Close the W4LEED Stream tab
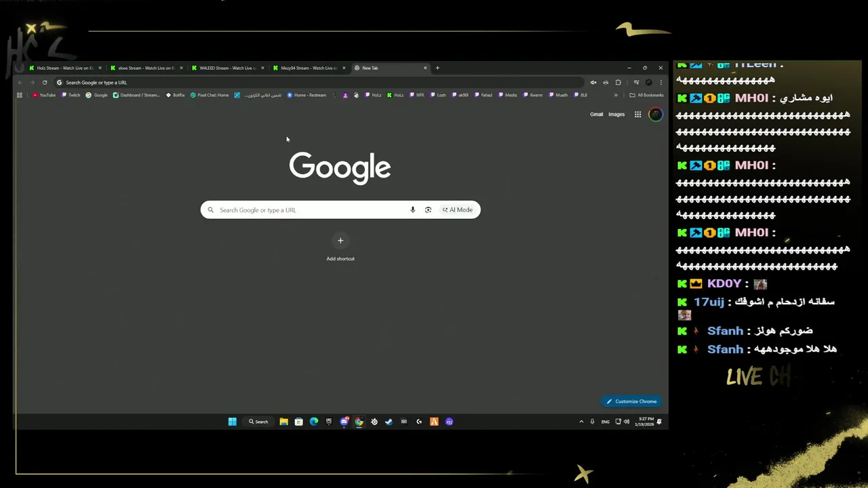The width and height of the screenshot is (868, 488). [262, 68]
